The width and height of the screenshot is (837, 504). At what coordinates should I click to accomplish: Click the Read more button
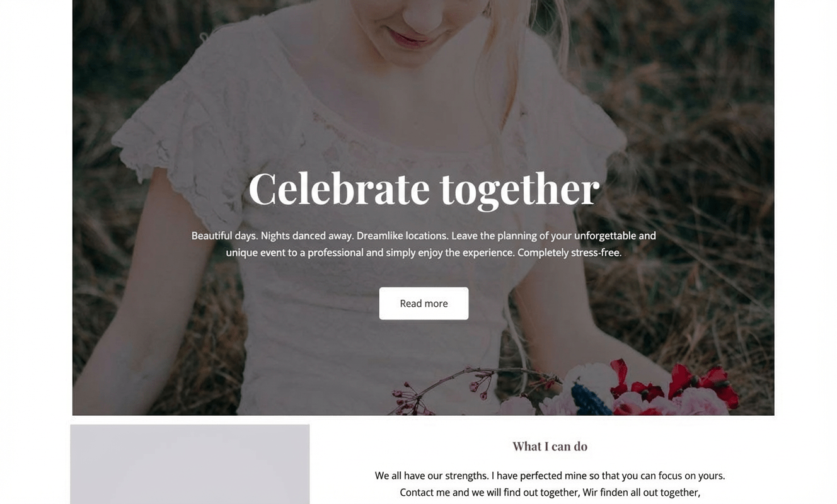click(424, 304)
